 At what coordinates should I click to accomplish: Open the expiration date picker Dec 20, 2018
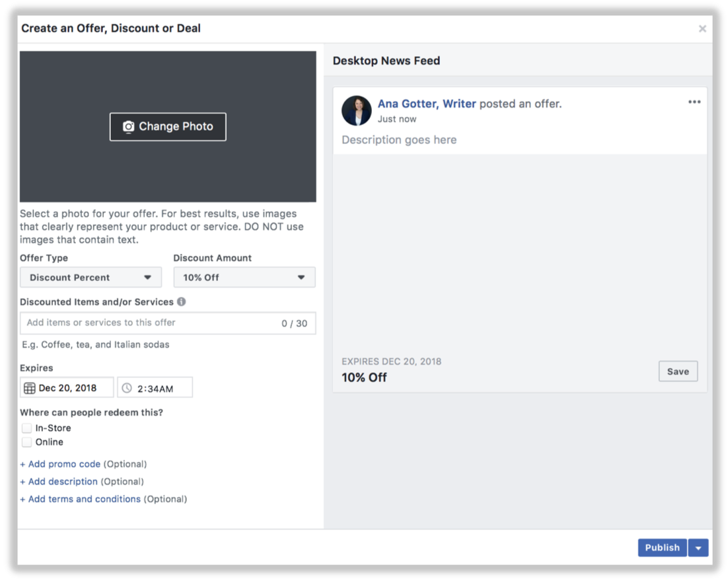67,388
